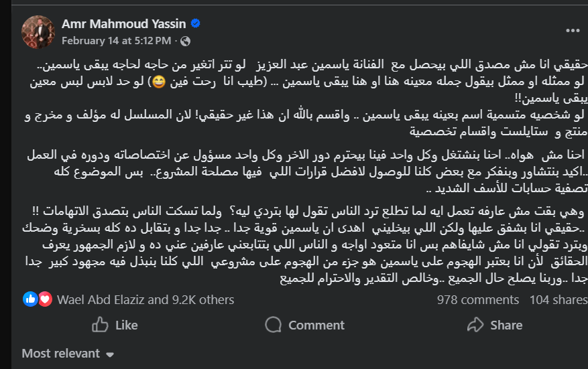
Task: Click the laughing emoji in the post
Action: point(159,83)
